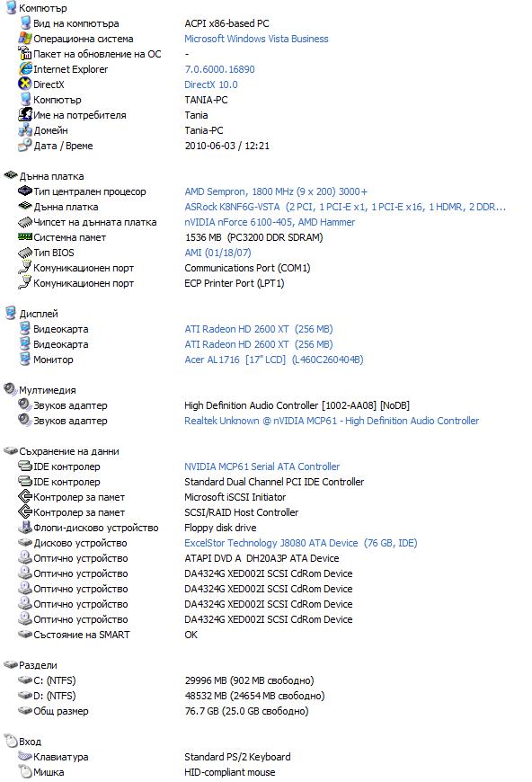Click the monitor icon beside Монитор
The height and width of the screenshot is (782, 532).
pyautogui.click(x=25, y=359)
